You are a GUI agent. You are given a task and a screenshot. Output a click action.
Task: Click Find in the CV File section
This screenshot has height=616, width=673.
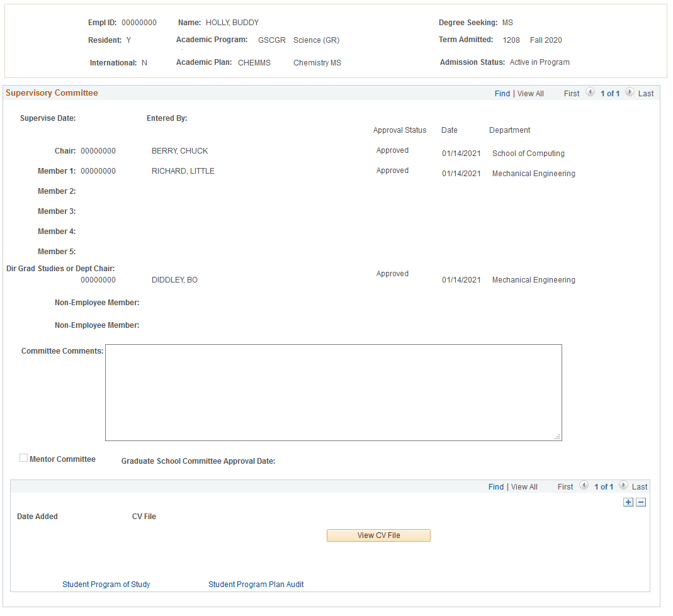pyautogui.click(x=495, y=487)
